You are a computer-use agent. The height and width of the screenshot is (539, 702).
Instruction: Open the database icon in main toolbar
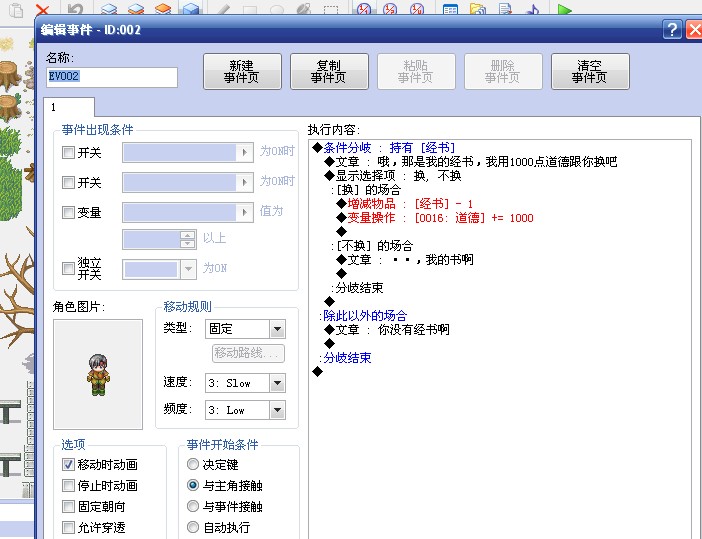pos(450,9)
